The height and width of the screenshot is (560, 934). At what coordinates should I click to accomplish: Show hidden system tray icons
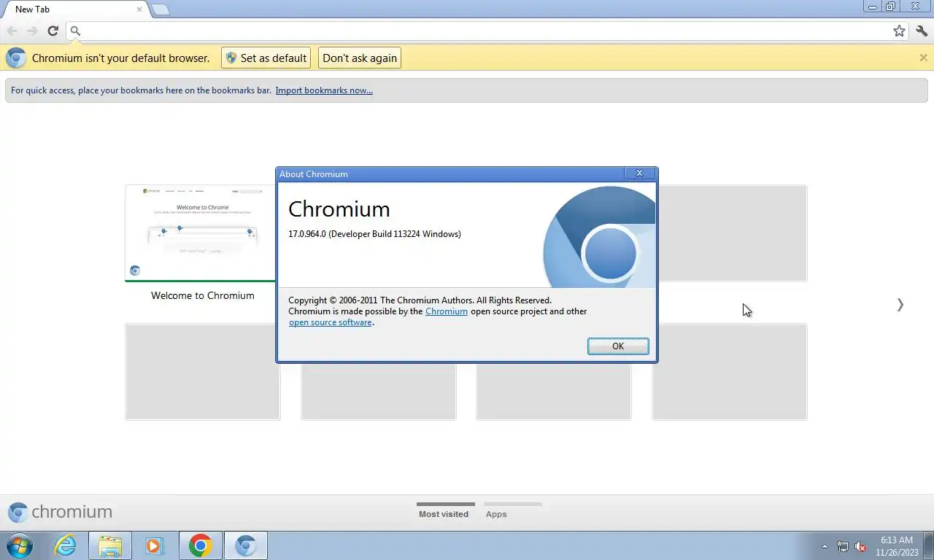[825, 546]
